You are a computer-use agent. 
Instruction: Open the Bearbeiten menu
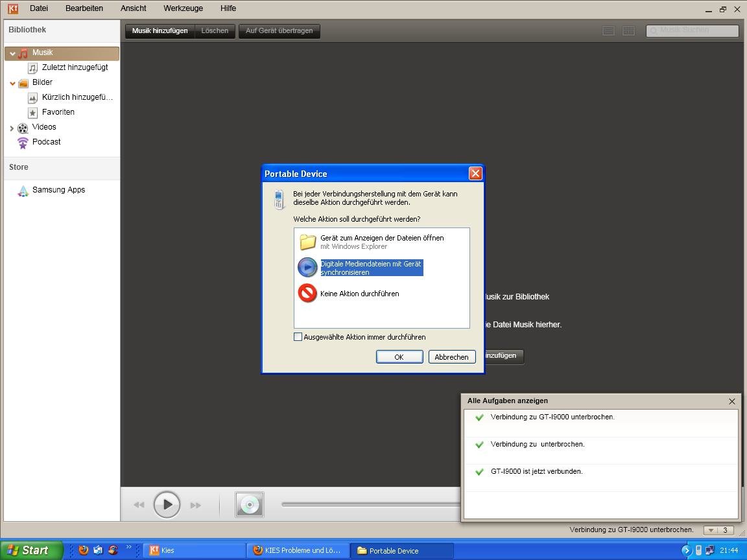[84, 8]
